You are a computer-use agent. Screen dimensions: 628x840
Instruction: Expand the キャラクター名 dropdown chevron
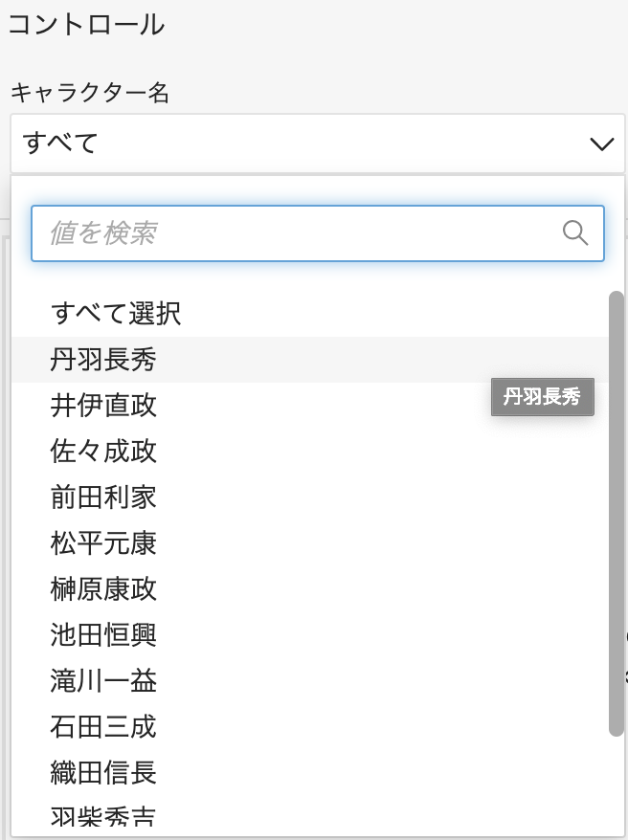(601, 144)
